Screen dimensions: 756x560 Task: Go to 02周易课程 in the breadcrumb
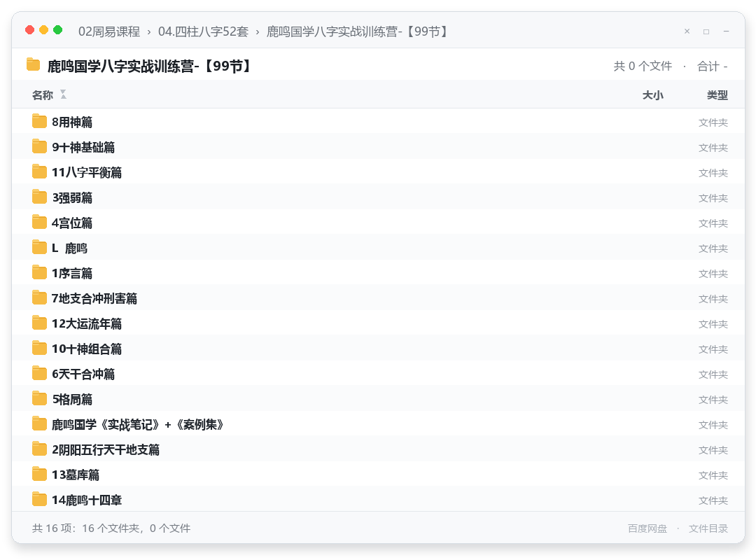coord(109,31)
